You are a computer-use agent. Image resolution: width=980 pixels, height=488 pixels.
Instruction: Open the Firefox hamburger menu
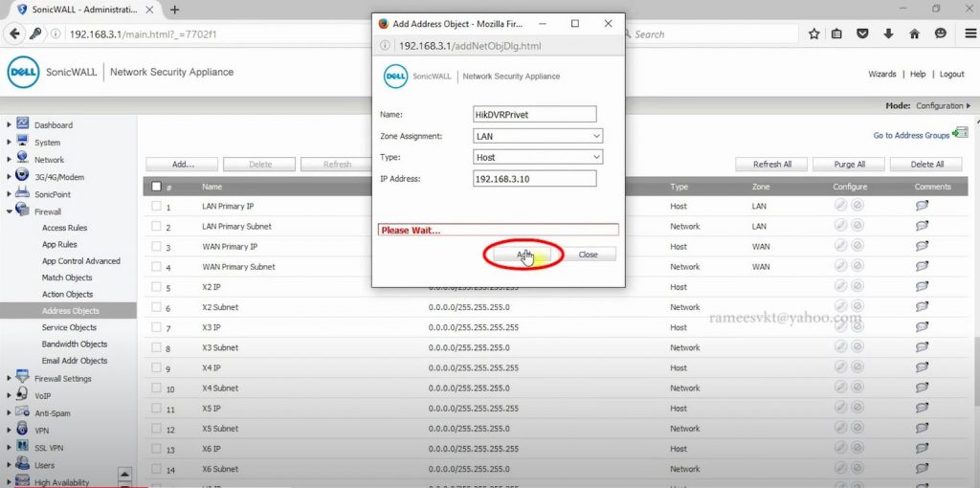970,34
